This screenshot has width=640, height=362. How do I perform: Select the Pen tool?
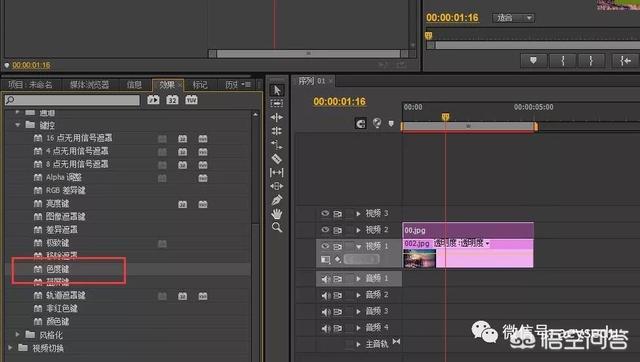tap(277, 200)
